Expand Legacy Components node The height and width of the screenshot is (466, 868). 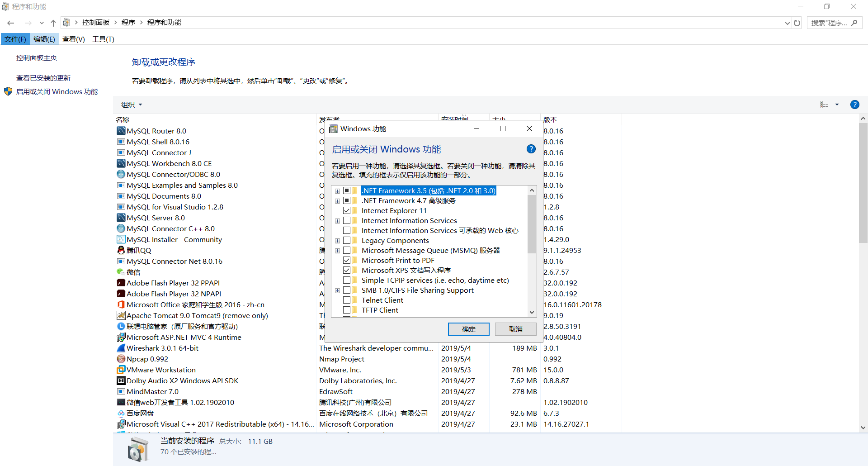(337, 241)
